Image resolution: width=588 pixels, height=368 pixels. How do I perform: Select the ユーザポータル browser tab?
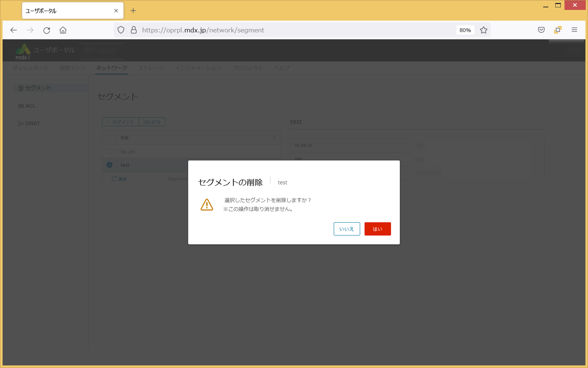click(x=73, y=10)
